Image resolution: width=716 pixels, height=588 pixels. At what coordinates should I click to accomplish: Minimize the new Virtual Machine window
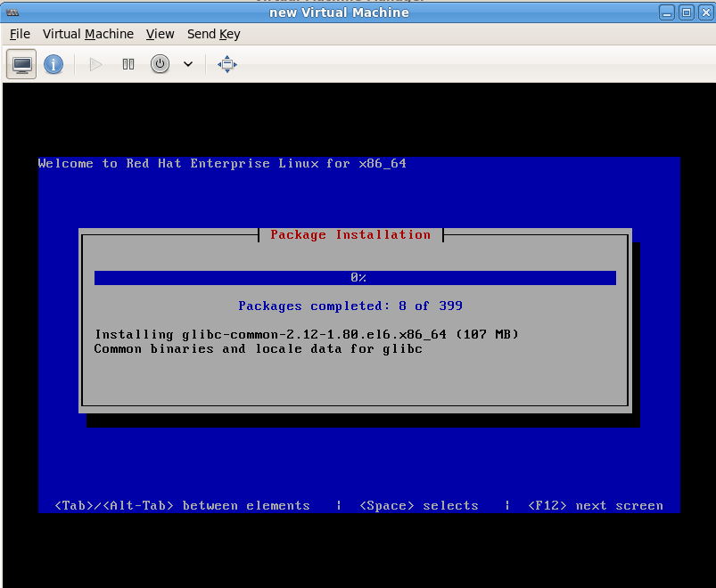click(x=667, y=12)
